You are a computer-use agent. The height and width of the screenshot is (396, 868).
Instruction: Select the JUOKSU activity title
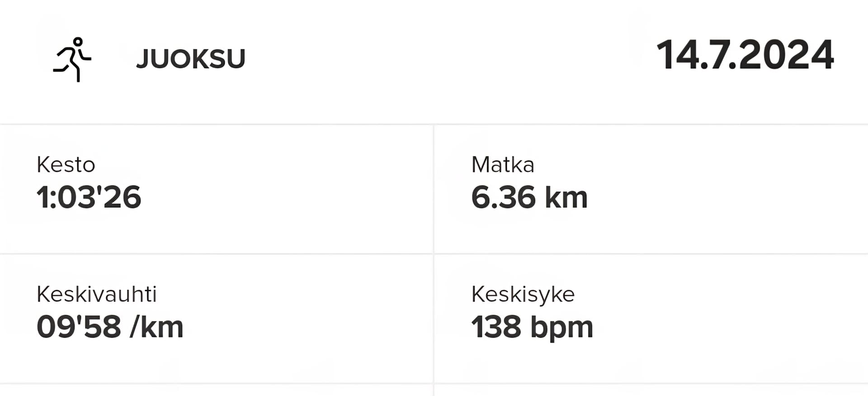190,59
